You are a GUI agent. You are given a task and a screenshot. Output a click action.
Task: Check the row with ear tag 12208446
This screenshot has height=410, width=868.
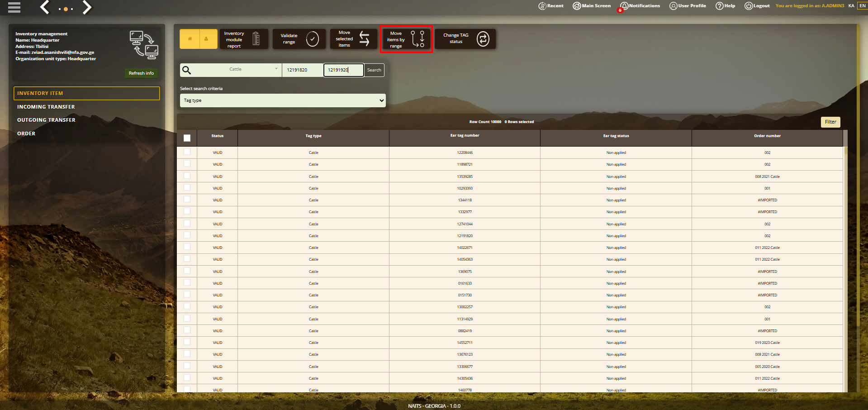coord(187,152)
